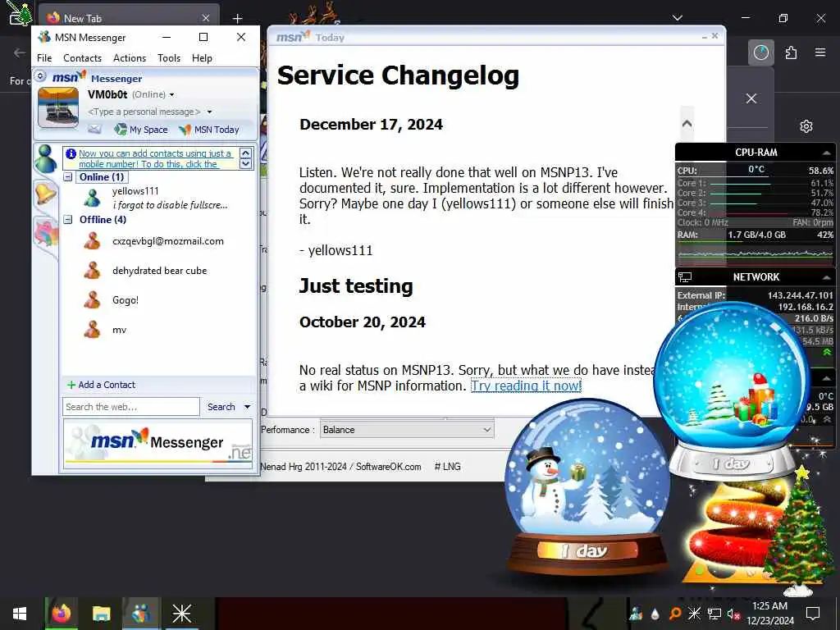The image size is (840, 630).
Task: Open the mail envelope icon in MSN Messenger
Action: [x=94, y=129]
